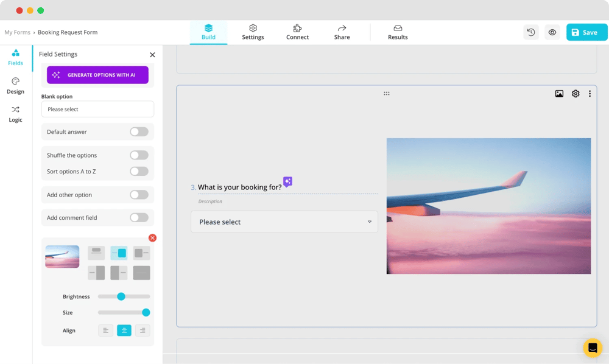Screen dimensions: 609x364
Task: Save the Booking Request Form
Action: tap(586, 32)
